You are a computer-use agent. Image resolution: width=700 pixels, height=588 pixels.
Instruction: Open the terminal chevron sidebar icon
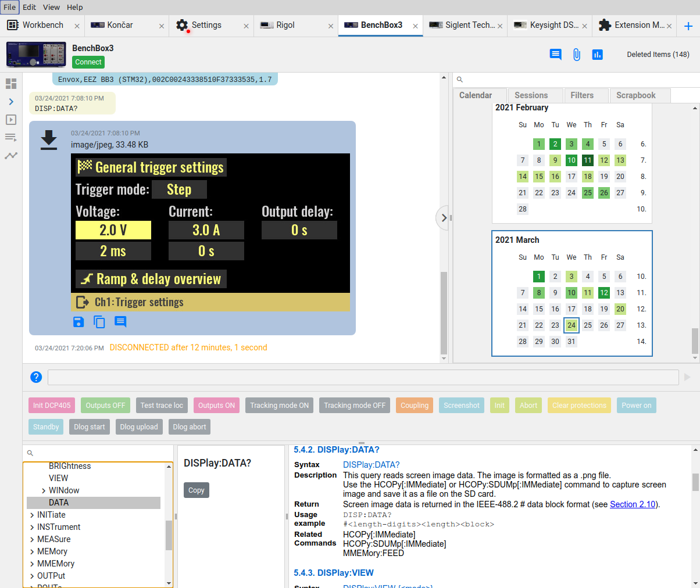11,102
